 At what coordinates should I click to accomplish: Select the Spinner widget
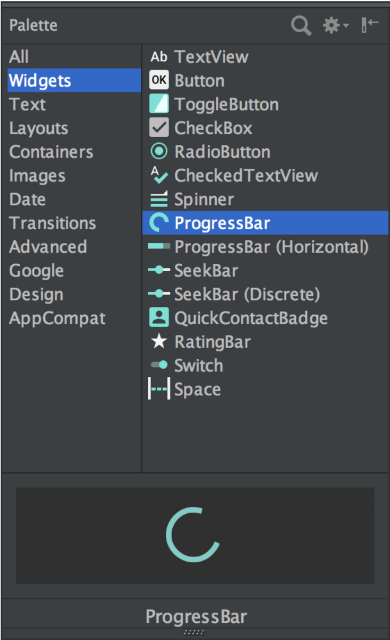191,199
